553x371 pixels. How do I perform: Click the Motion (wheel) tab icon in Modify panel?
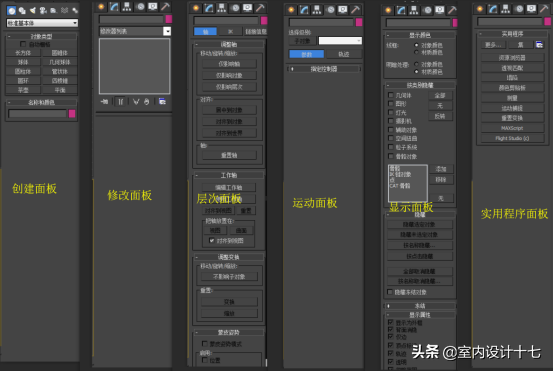coord(140,7)
